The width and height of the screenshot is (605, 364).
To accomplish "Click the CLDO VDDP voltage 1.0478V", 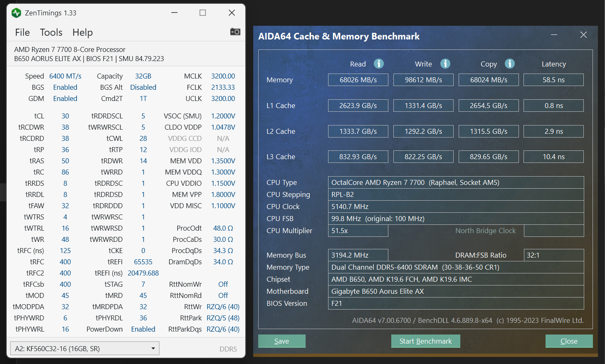I will pyautogui.click(x=223, y=127).
